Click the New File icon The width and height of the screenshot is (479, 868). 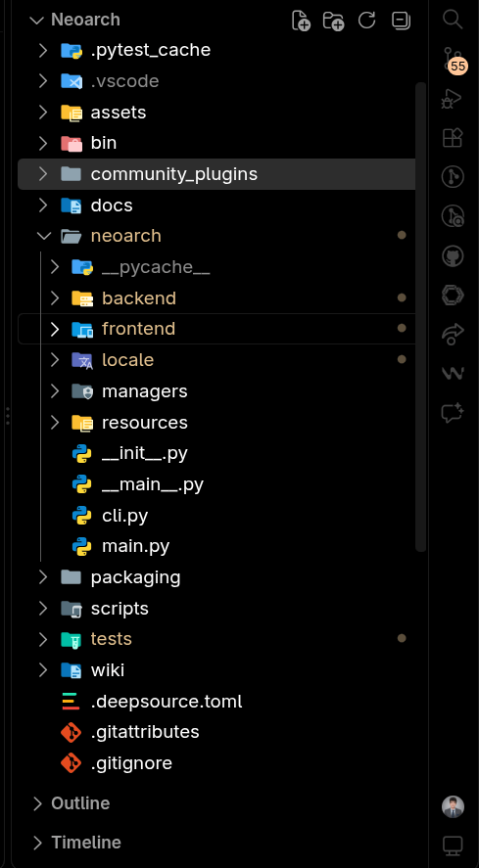[301, 21]
